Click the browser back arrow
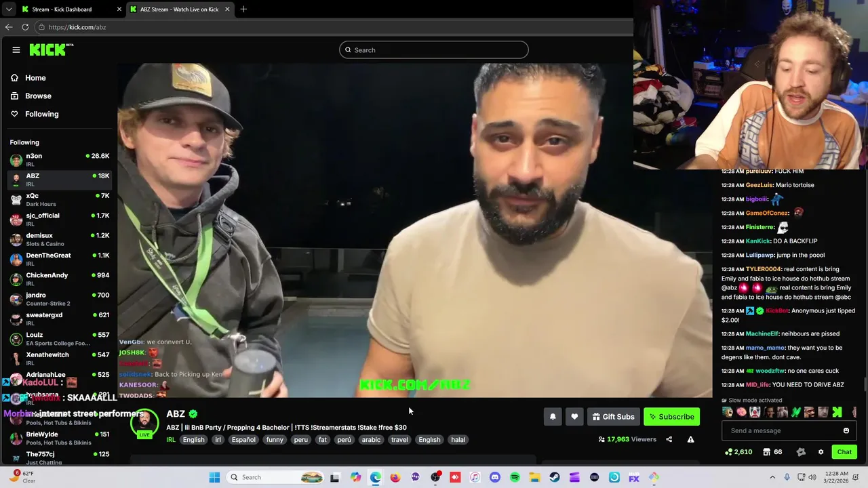Image resolution: width=868 pixels, height=488 pixels. point(8,27)
